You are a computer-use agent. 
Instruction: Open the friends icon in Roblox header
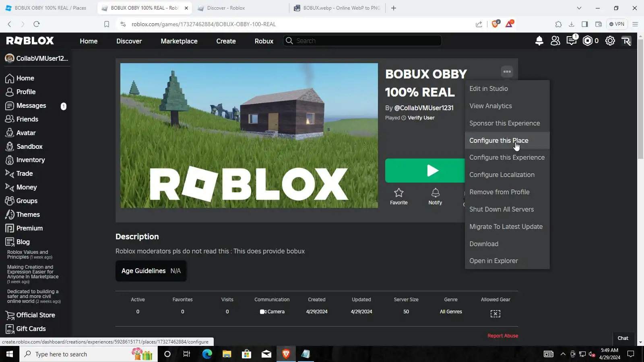pyautogui.click(x=555, y=41)
